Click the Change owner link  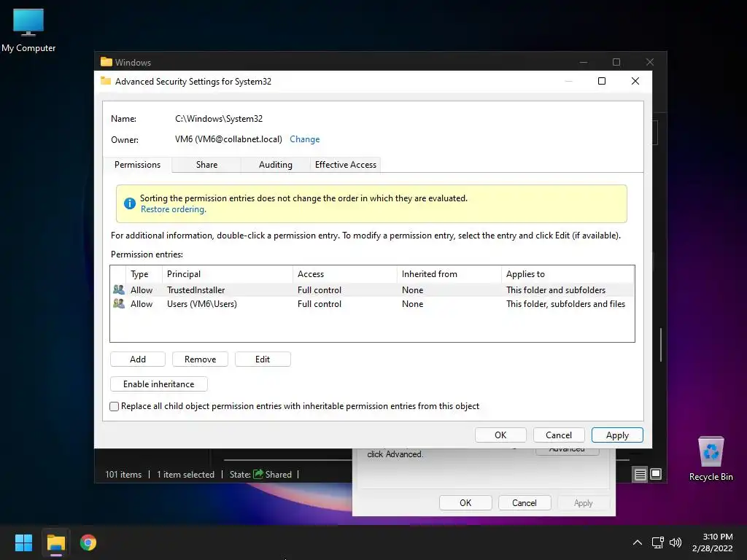point(304,139)
